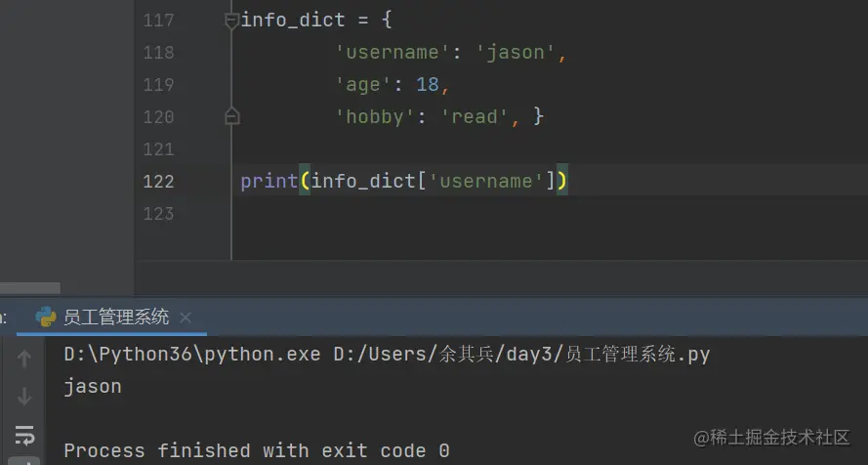Click the fold end marker at line 120
Image resolution: width=868 pixels, height=465 pixels.
(x=232, y=116)
